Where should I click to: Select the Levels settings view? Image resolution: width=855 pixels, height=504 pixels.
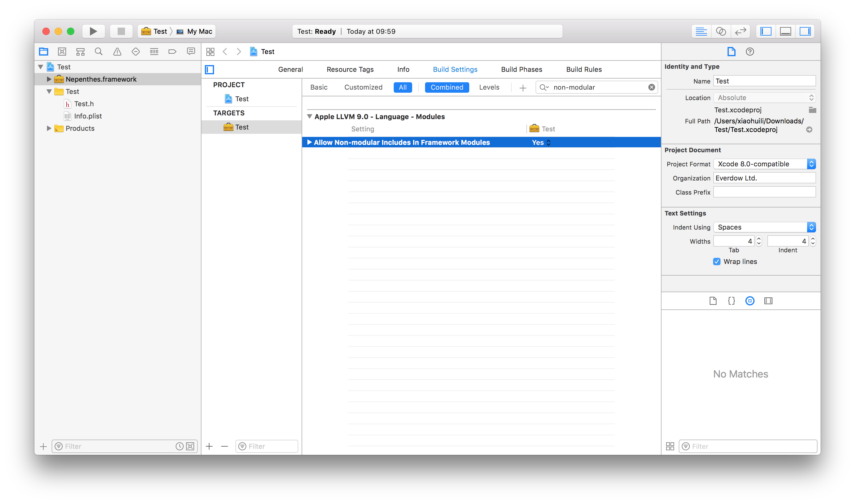[x=489, y=87]
